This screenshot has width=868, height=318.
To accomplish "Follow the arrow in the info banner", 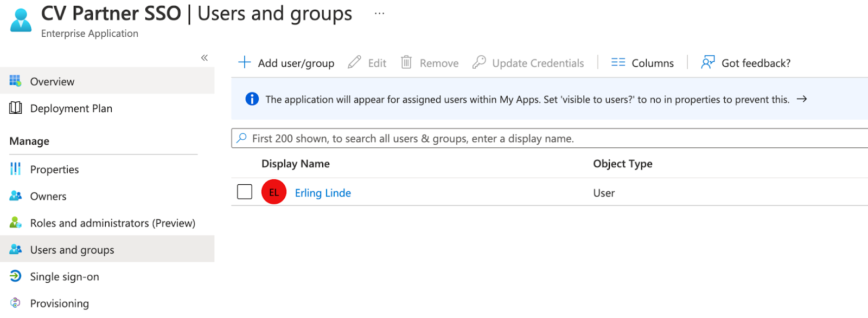I will (801, 99).
